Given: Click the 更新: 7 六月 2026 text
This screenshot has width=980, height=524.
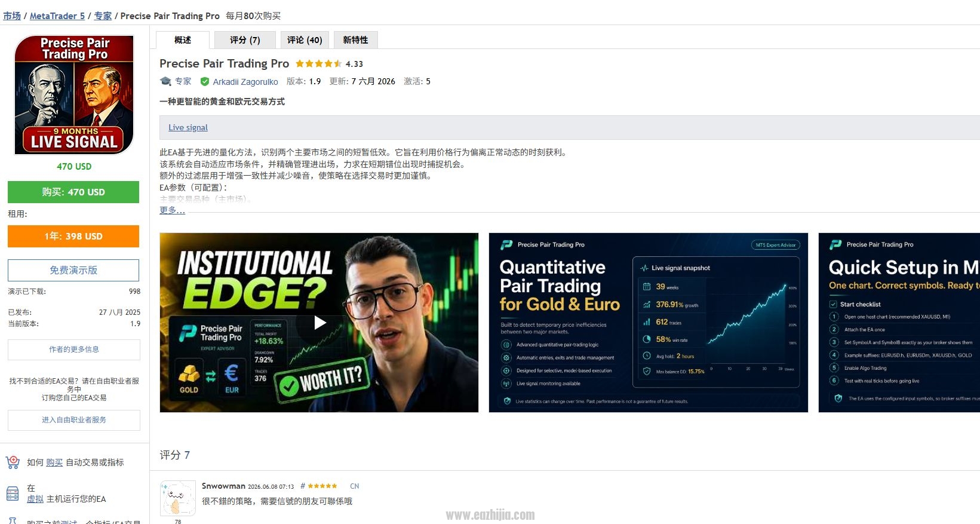Looking at the screenshot, I should click(362, 81).
